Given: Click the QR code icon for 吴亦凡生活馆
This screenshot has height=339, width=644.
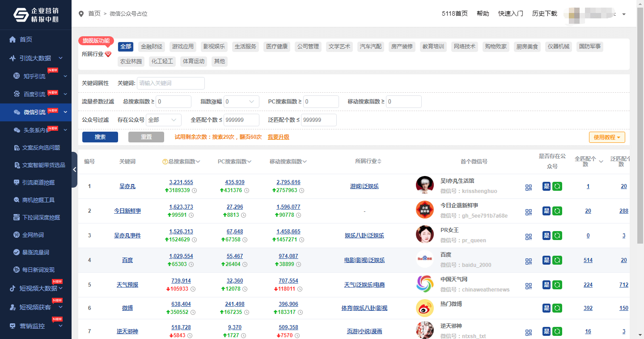Looking at the screenshot, I should [529, 188].
